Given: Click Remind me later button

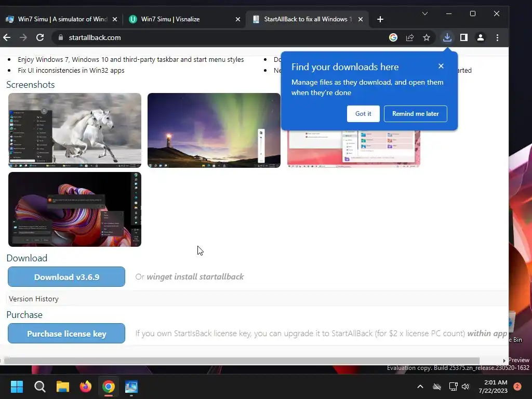Looking at the screenshot, I should [x=415, y=114].
